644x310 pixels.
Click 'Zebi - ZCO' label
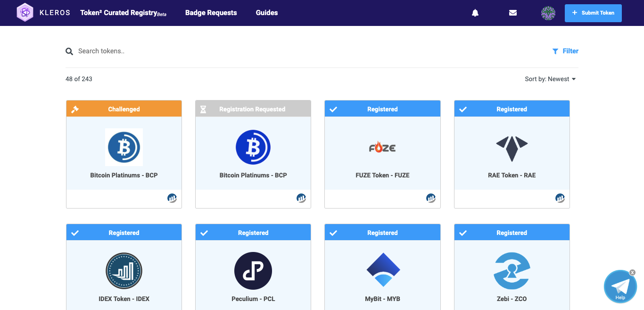click(x=512, y=299)
